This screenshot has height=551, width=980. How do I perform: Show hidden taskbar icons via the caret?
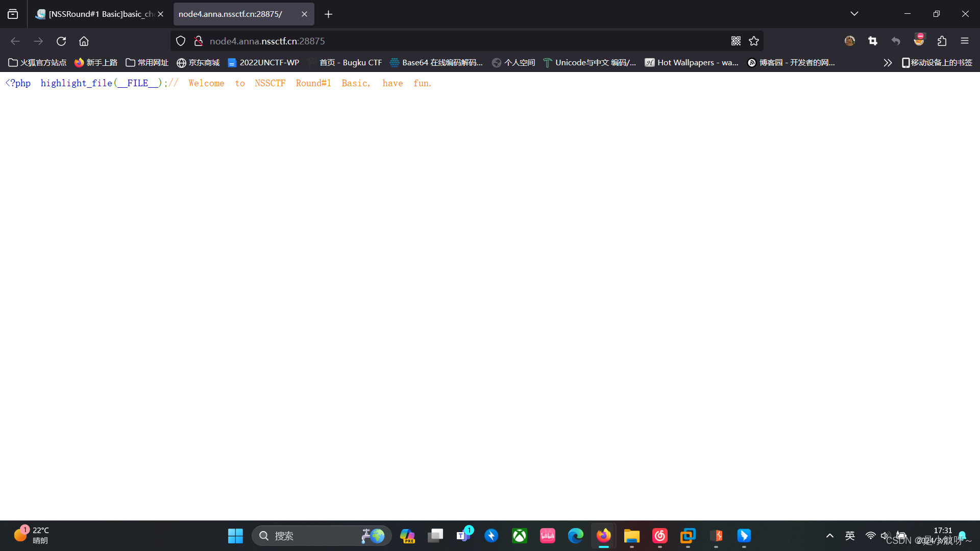click(x=829, y=536)
